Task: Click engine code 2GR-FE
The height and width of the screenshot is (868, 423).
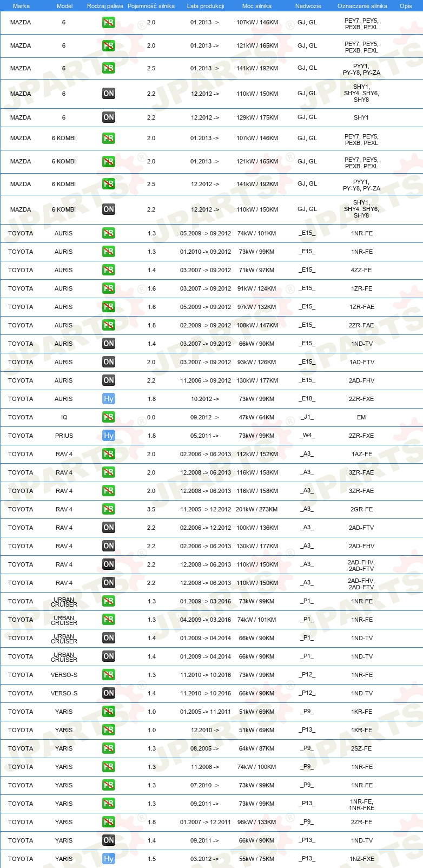Action: coord(361,509)
